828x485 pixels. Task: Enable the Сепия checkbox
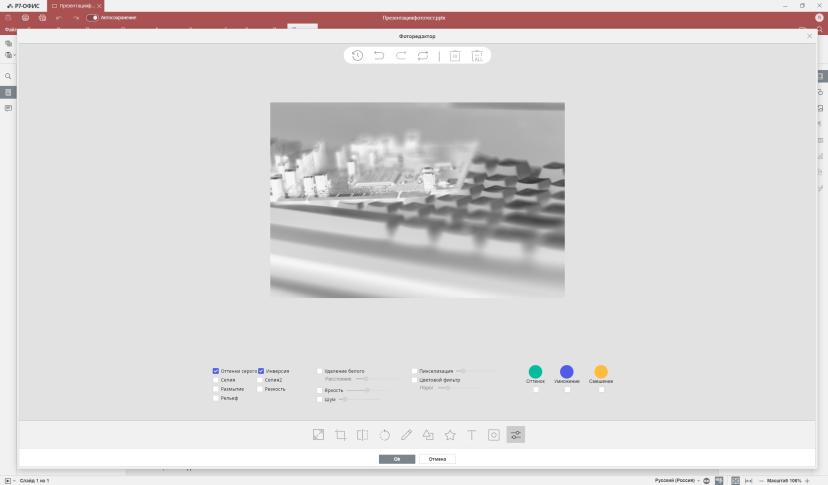[215, 380]
